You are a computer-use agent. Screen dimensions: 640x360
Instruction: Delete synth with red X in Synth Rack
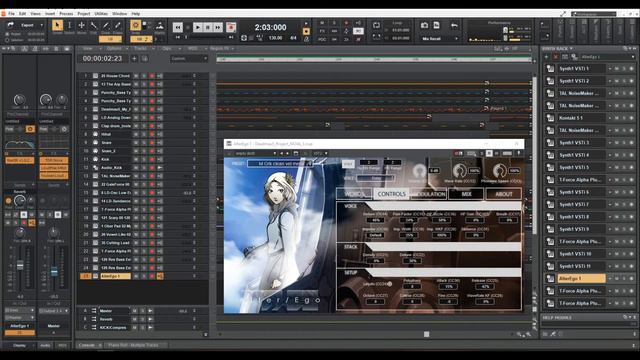[556, 57]
